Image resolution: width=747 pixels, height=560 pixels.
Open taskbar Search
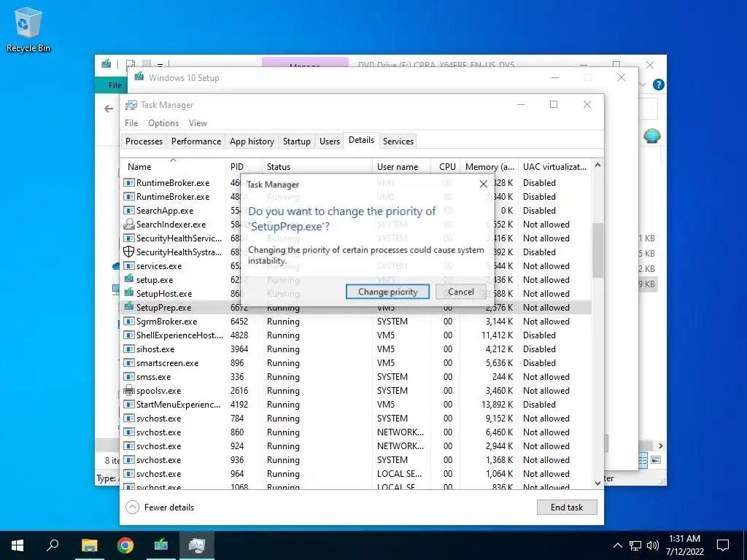53,545
